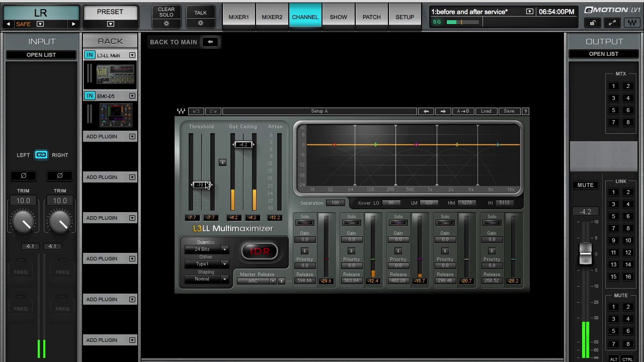Open the L3-LL Multi slot menu arrow

(x=132, y=55)
